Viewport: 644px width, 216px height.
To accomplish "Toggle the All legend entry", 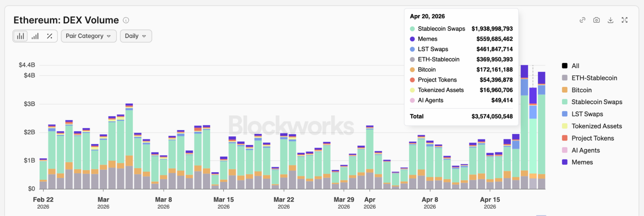I will (575, 66).
